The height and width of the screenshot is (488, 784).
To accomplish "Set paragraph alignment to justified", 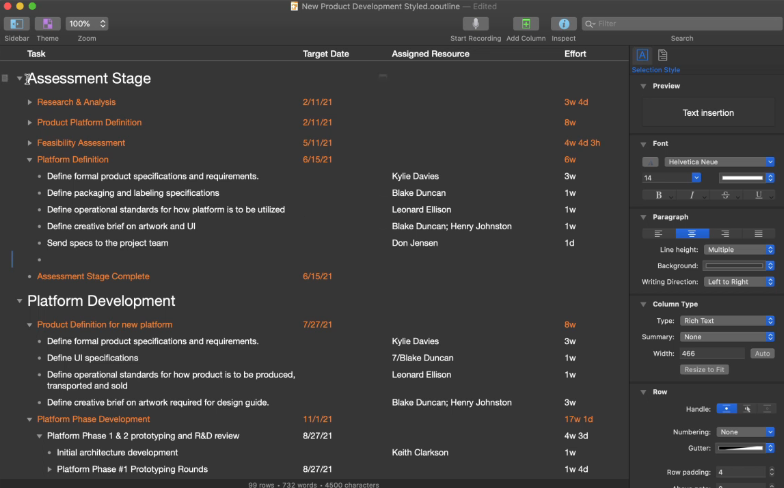I will point(758,234).
